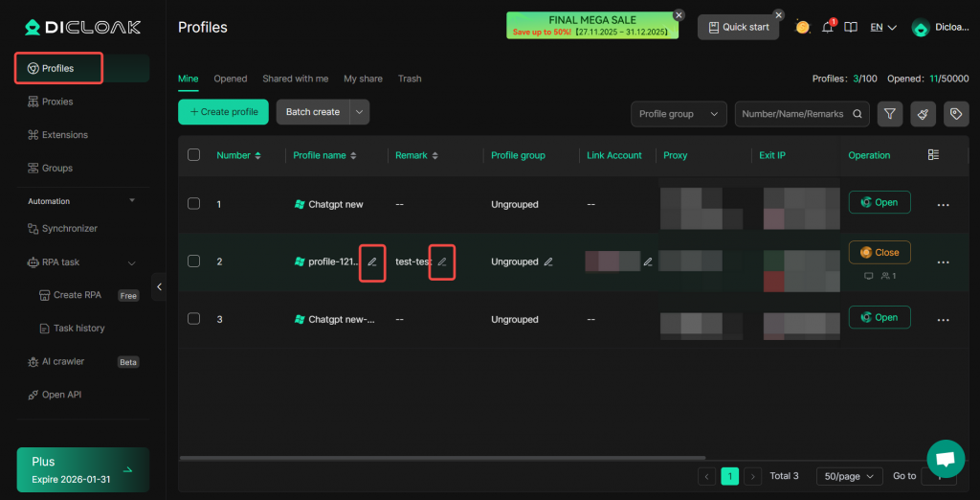Close the running profile number 2
This screenshot has width=980, height=500.
click(x=879, y=252)
